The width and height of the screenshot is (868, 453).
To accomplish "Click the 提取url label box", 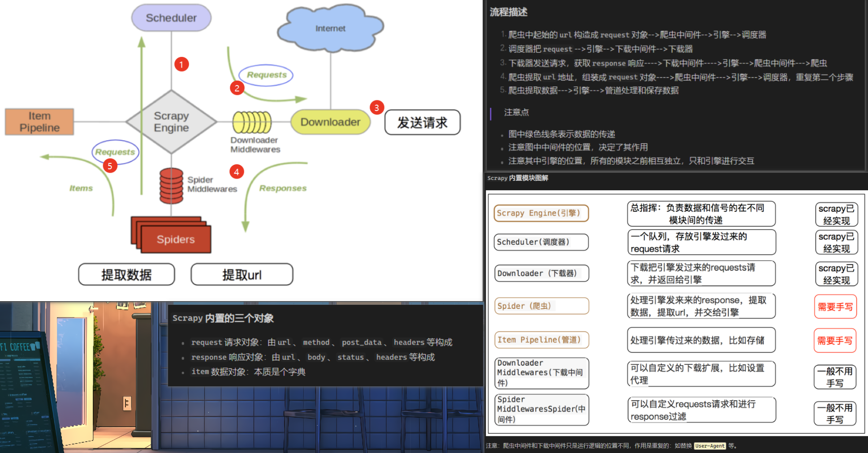I will (x=242, y=274).
